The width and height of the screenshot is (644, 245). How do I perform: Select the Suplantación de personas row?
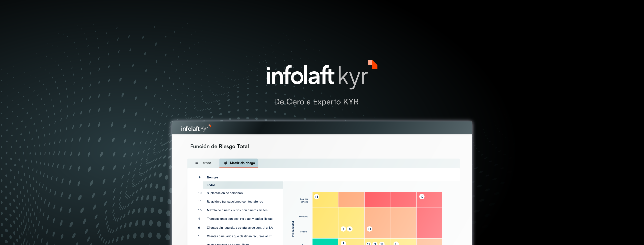[224, 193]
